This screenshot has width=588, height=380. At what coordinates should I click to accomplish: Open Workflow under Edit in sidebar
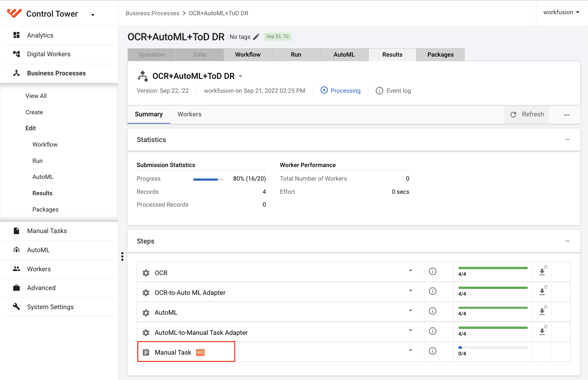point(45,144)
